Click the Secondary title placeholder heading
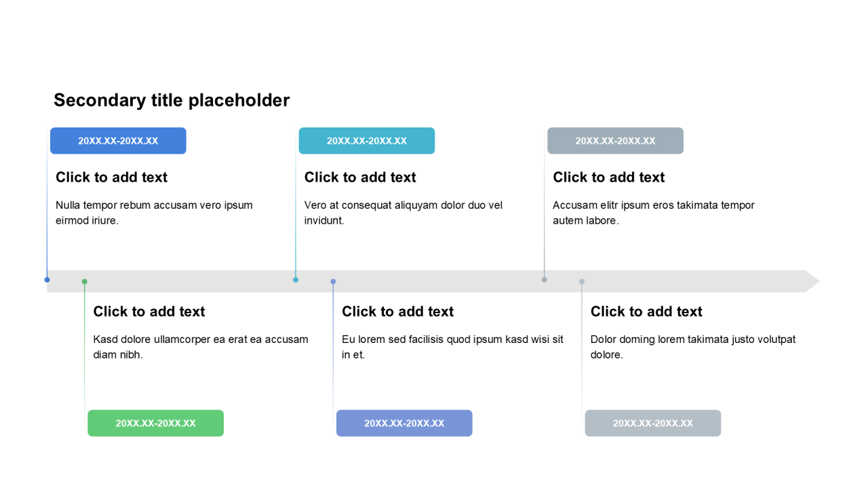The image size is (868, 488). 172,100
